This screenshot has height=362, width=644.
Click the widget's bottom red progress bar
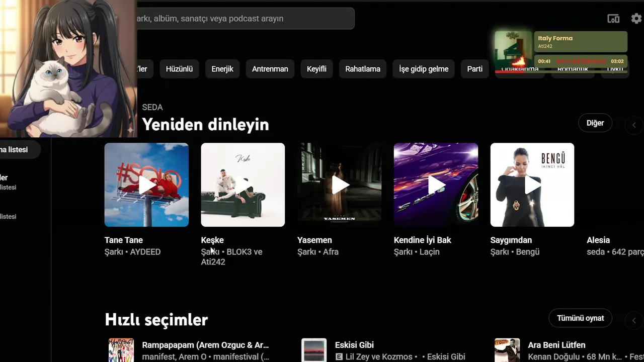coord(561,71)
